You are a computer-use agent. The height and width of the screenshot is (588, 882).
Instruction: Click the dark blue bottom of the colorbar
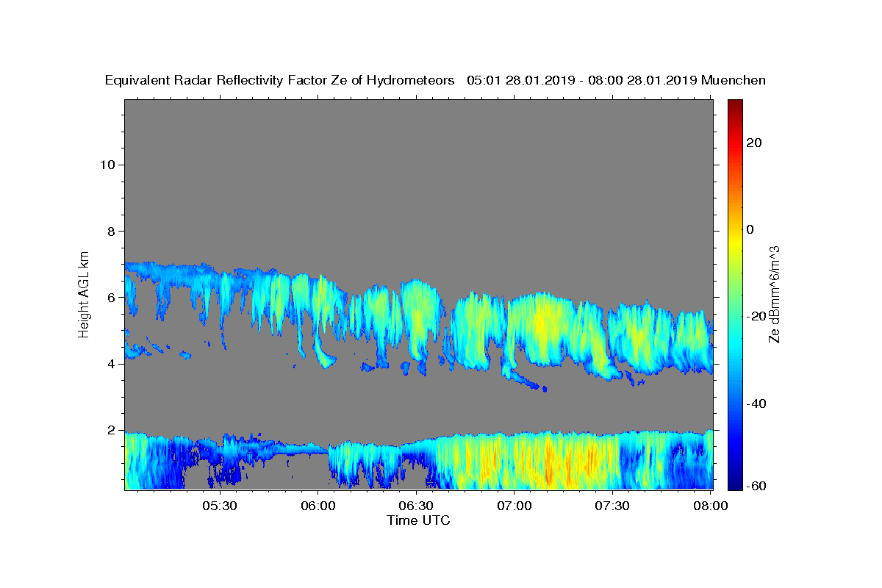point(734,484)
